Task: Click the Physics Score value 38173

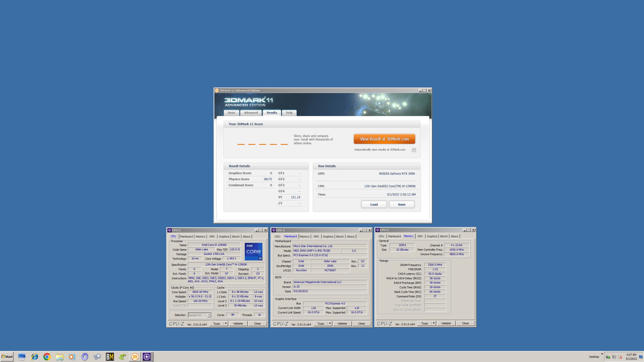Action: coord(268,179)
